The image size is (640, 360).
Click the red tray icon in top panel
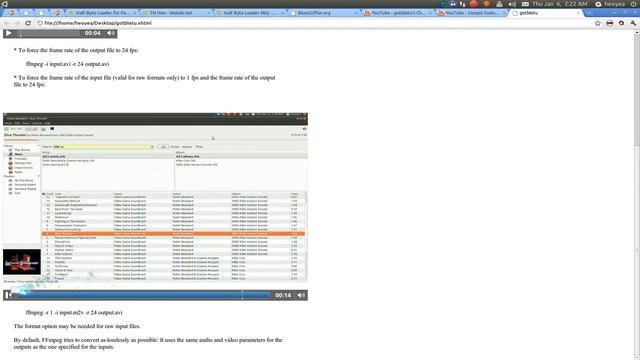(473, 4)
